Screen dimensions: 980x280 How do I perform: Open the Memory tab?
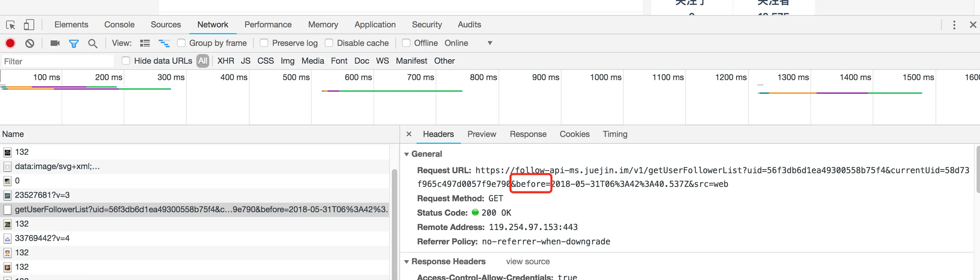click(x=323, y=25)
